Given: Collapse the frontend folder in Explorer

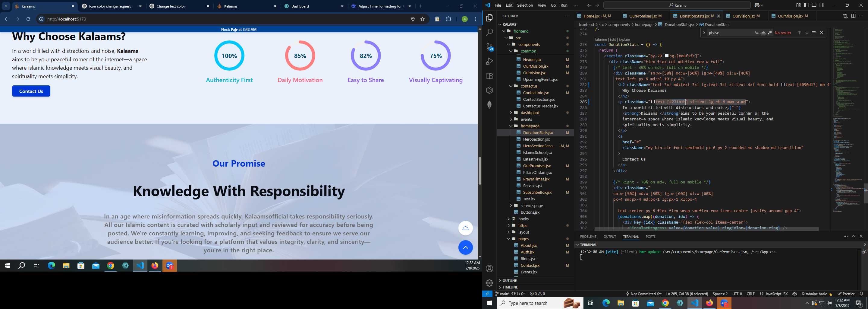Looking at the screenshot, I should pyautogui.click(x=504, y=31).
